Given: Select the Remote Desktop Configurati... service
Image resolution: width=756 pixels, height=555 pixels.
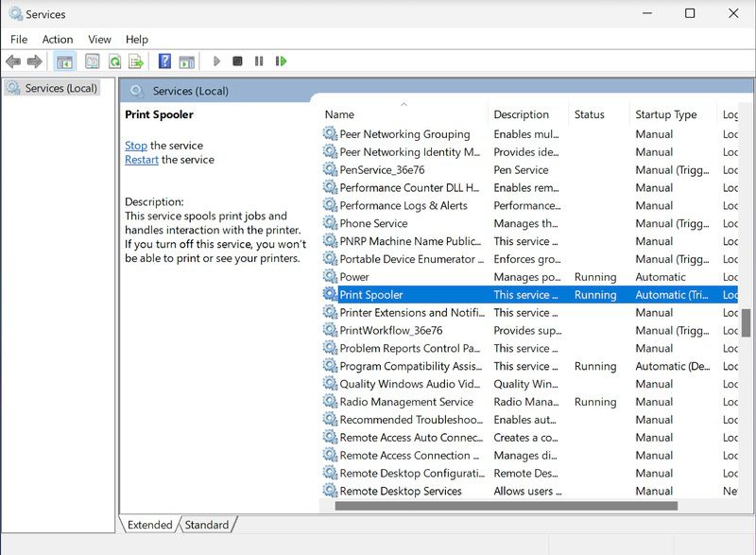Looking at the screenshot, I should [x=412, y=473].
